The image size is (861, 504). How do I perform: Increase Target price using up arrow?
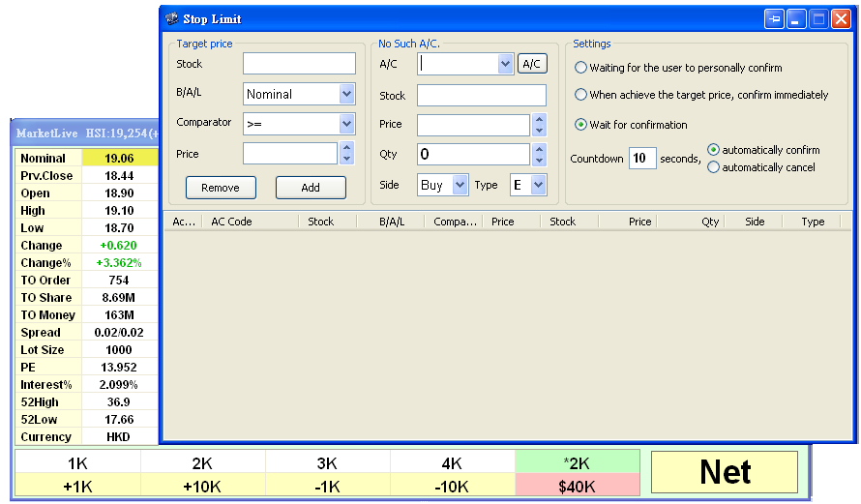(347, 148)
